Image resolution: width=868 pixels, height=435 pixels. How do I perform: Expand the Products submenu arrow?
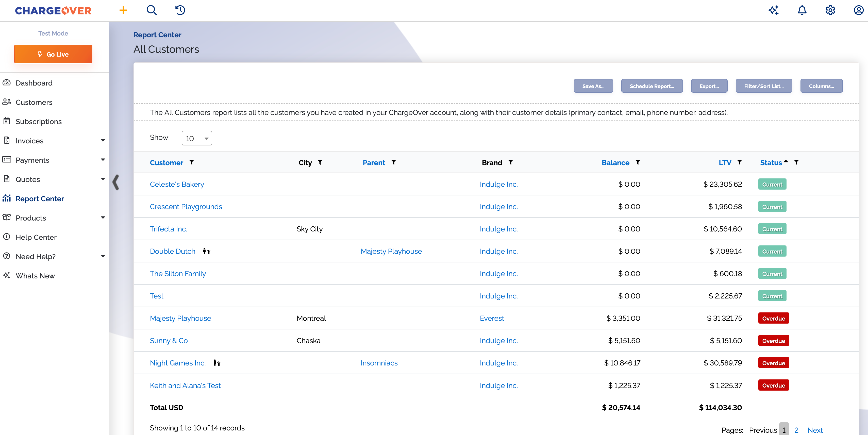(103, 218)
